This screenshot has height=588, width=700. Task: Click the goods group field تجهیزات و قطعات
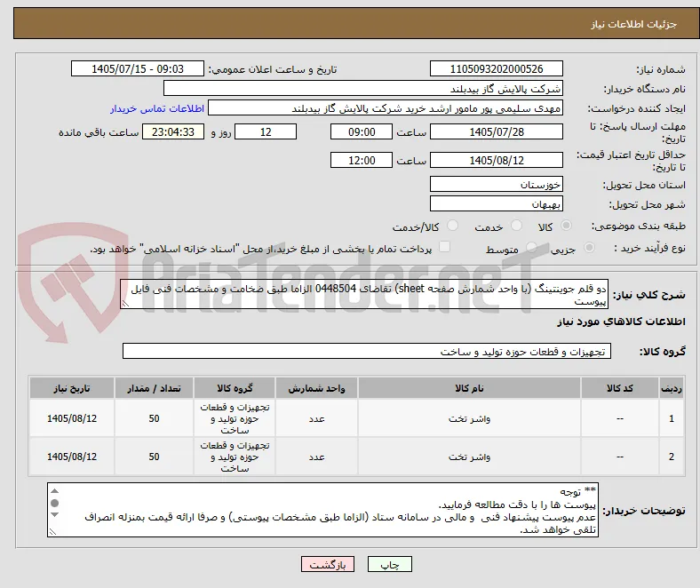pos(367,351)
